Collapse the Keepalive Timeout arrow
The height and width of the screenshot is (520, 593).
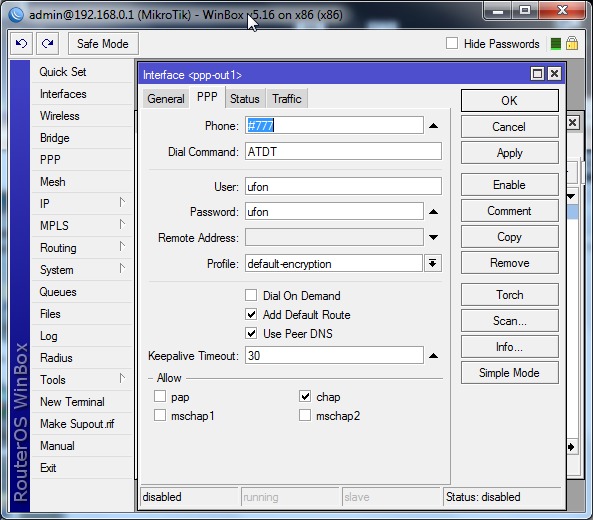point(433,355)
